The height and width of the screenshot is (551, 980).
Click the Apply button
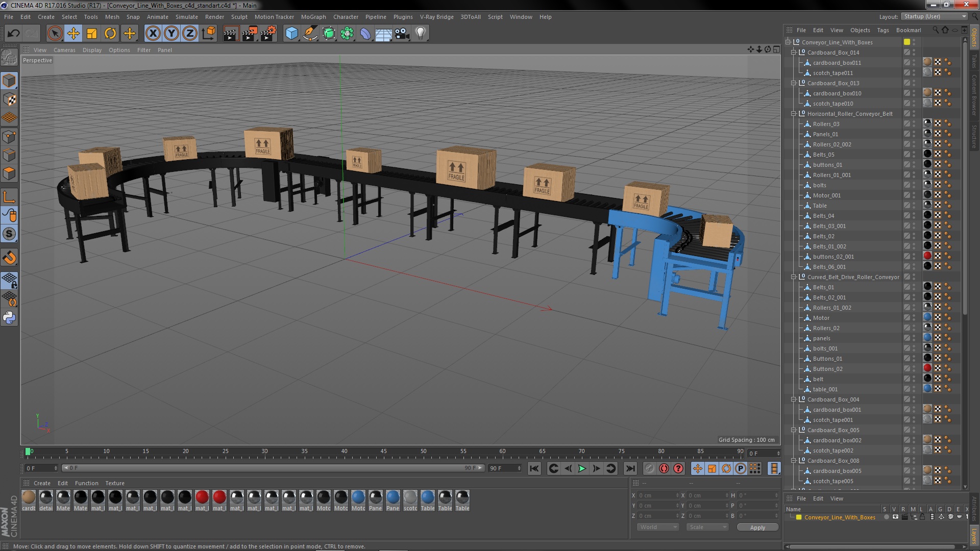pyautogui.click(x=757, y=528)
